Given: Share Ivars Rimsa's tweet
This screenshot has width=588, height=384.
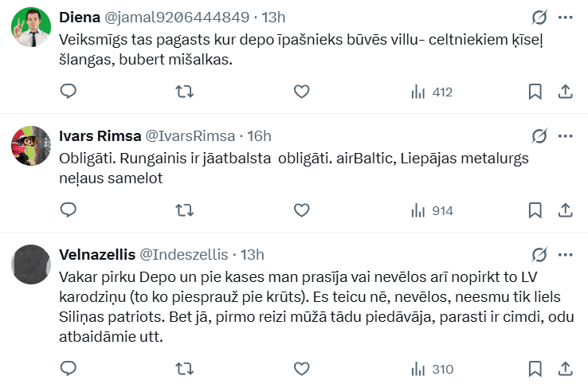Looking at the screenshot, I should 565,210.
